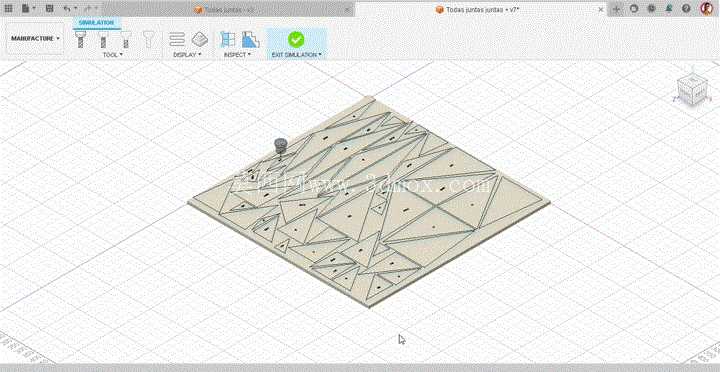Click the blue stock inspect icon
This screenshot has width=720, height=372.
250,39
